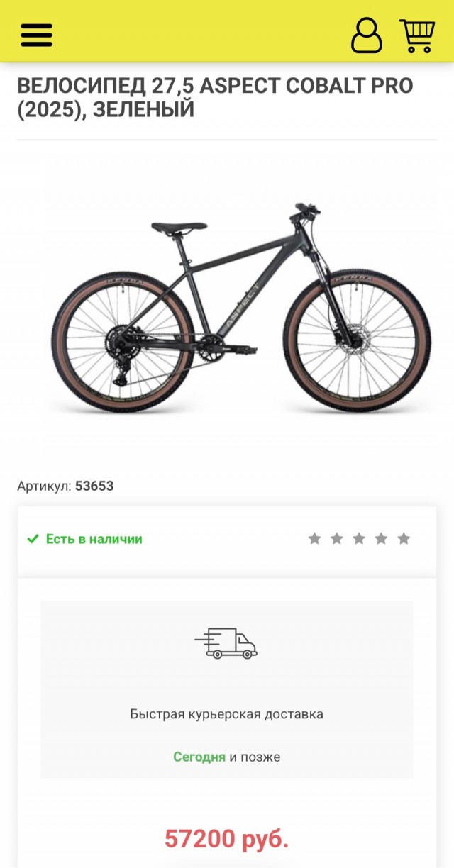Click the article number 53653

pyautogui.click(x=94, y=486)
